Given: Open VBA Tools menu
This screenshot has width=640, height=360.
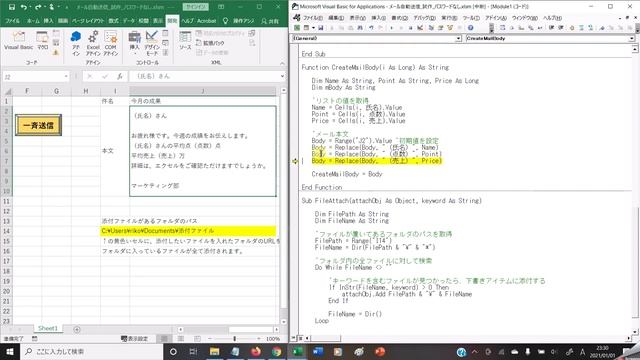Looking at the screenshot, I should point(471,18).
